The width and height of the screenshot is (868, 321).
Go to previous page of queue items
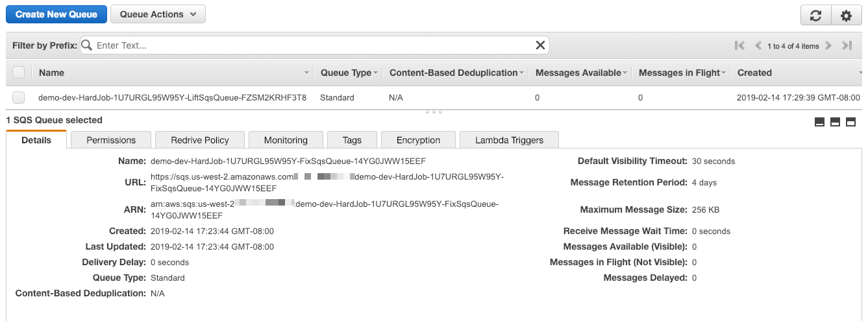click(758, 46)
